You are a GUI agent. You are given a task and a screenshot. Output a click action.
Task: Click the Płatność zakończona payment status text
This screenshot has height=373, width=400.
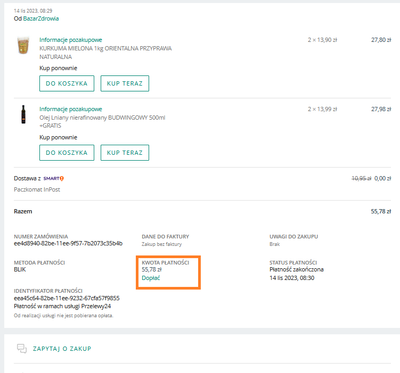tap(297, 270)
